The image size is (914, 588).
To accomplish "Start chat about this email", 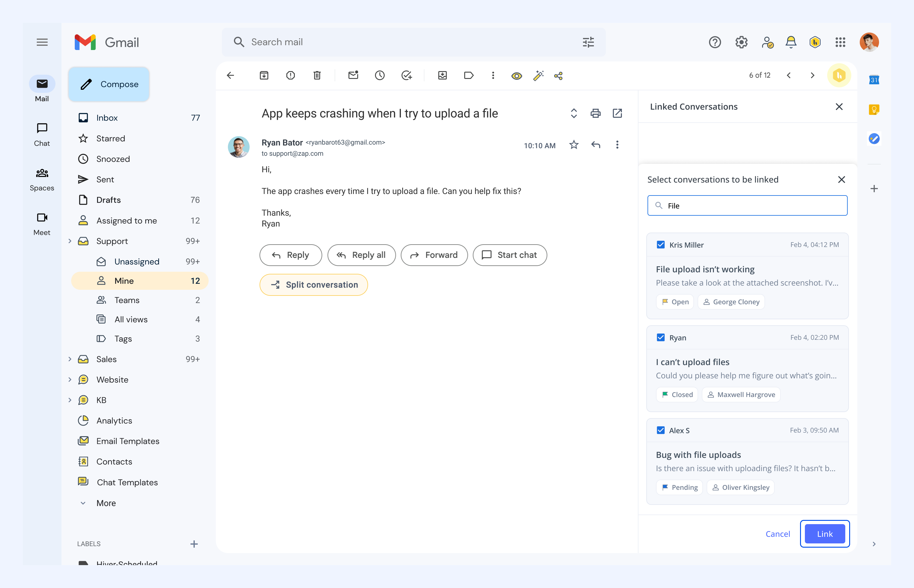I will [510, 255].
